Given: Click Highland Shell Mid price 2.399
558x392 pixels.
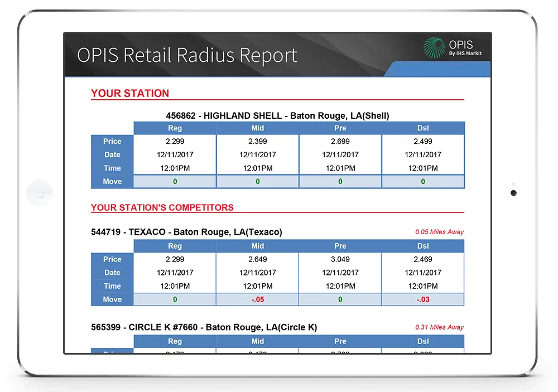Looking at the screenshot, I should pyautogui.click(x=258, y=141).
